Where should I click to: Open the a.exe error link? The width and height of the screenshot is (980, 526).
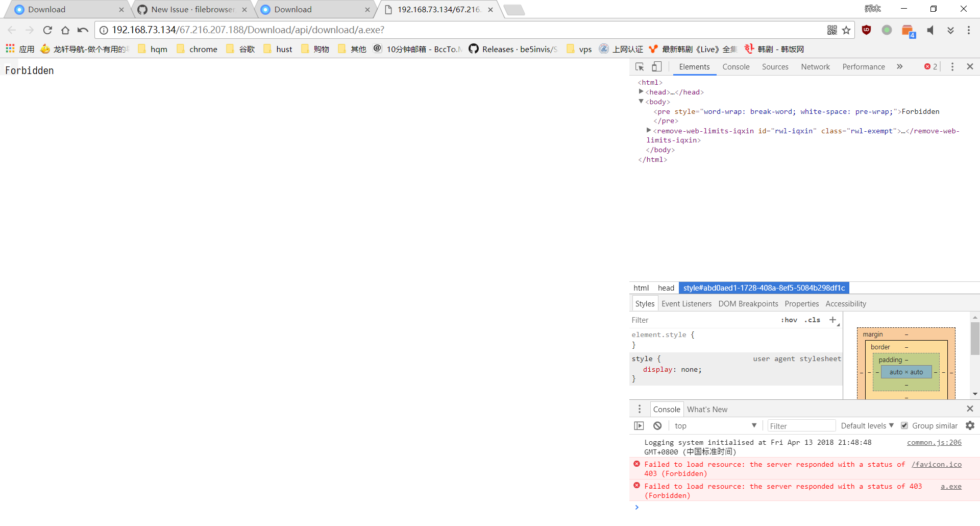(x=951, y=486)
